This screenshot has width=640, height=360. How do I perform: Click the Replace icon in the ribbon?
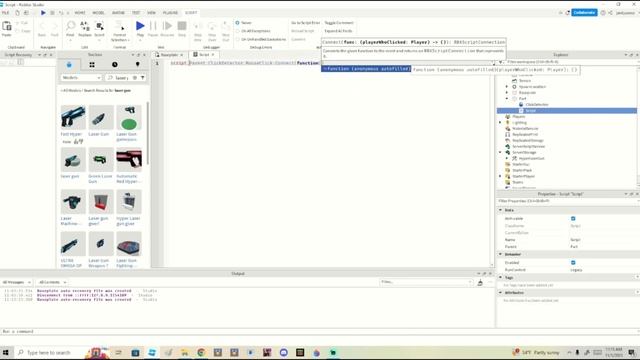[84, 27]
